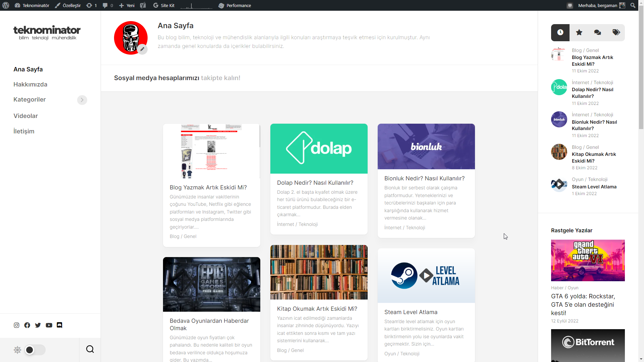Open Kategoriler link
Viewport: 644px width, 362px height.
[x=30, y=100]
